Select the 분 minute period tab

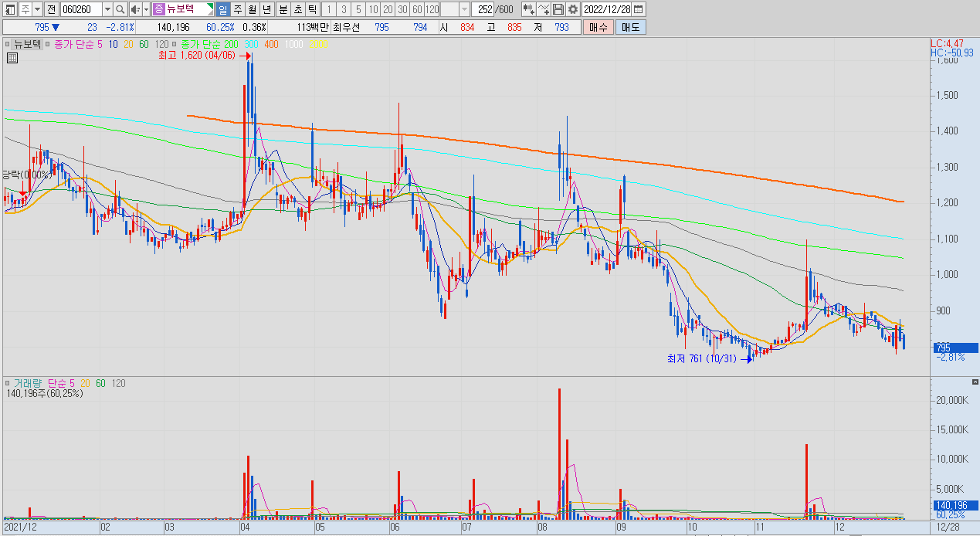point(282,9)
